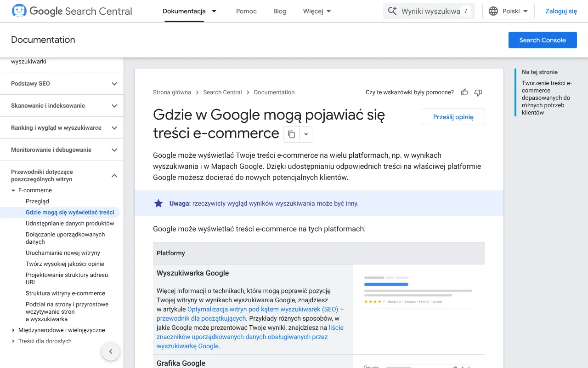Click the globe language icon
The image size is (588, 368).
coord(493,11)
